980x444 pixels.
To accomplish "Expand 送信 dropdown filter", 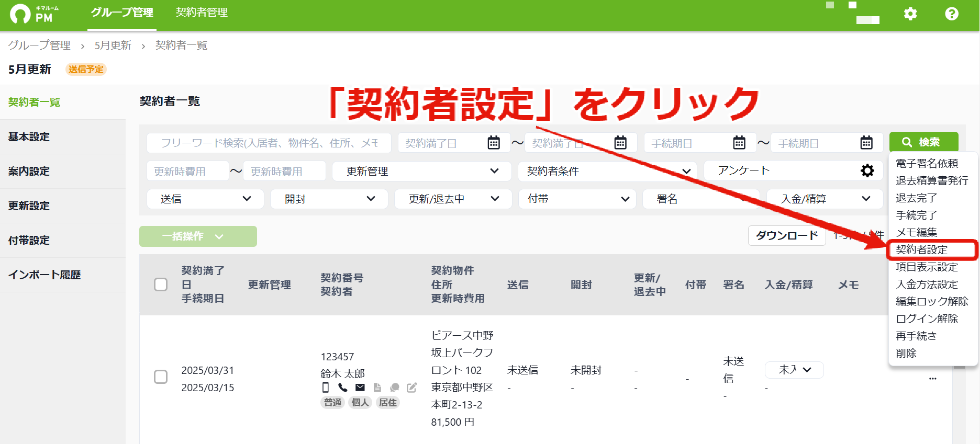I will point(205,199).
